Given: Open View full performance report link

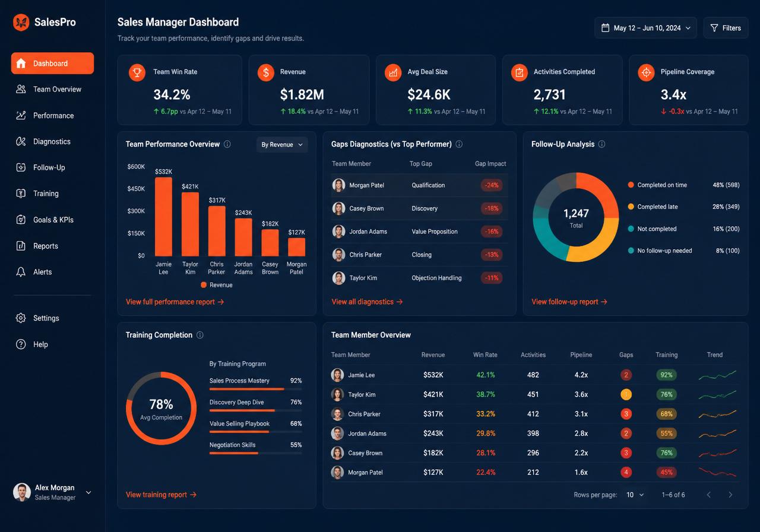Looking at the screenshot, I should pyautogui.click(x=175, y=302).
